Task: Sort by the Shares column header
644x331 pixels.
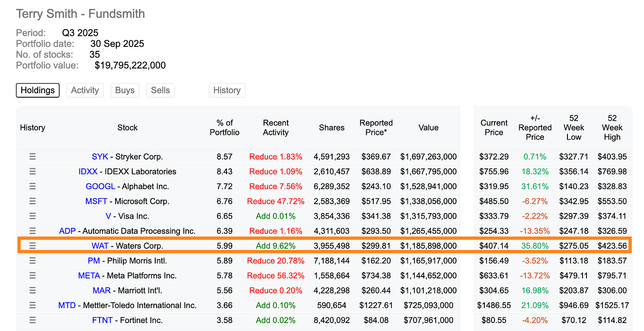Action: tap(332, 128)
